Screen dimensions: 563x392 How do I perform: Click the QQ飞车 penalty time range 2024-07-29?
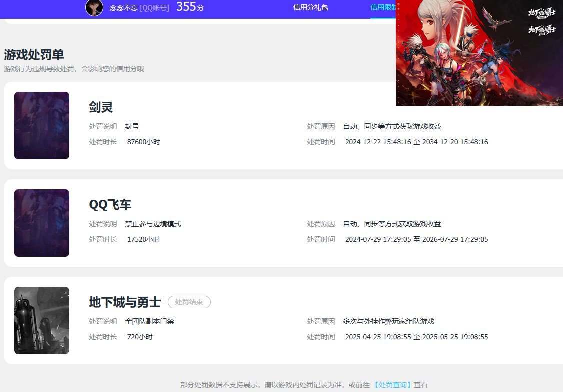click(x=416, y=240)
